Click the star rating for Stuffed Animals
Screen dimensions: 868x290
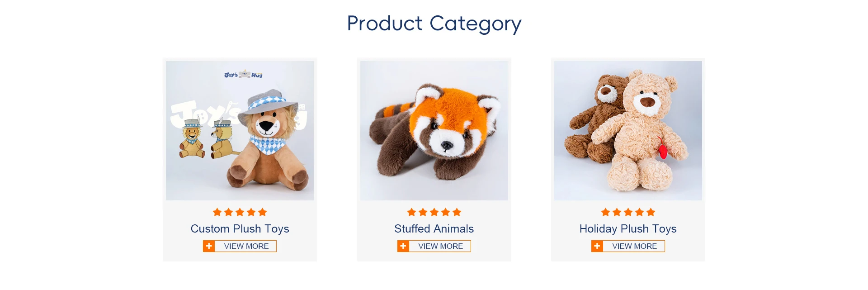[434, 212]
